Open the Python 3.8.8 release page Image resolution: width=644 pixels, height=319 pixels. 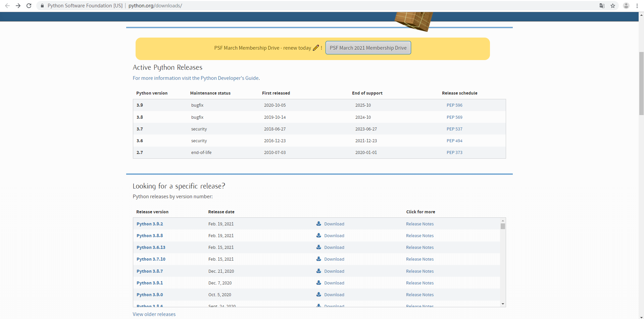150,236
